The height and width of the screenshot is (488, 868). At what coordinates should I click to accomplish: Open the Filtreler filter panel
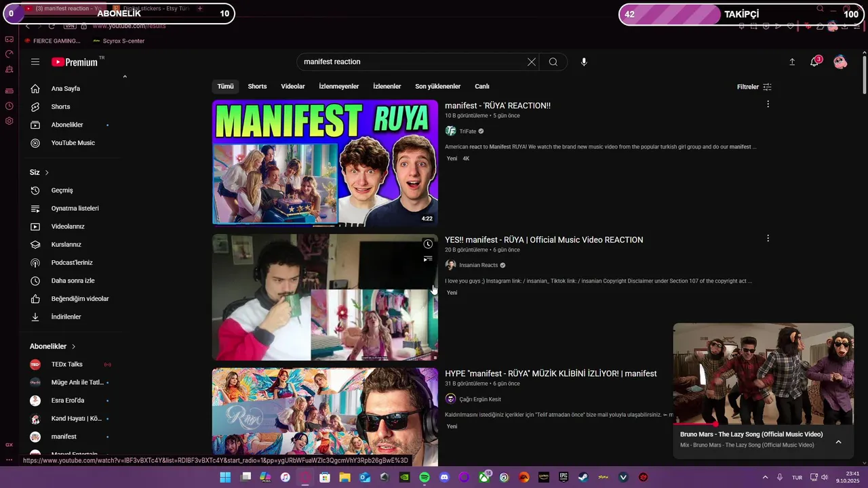(754, 87)
